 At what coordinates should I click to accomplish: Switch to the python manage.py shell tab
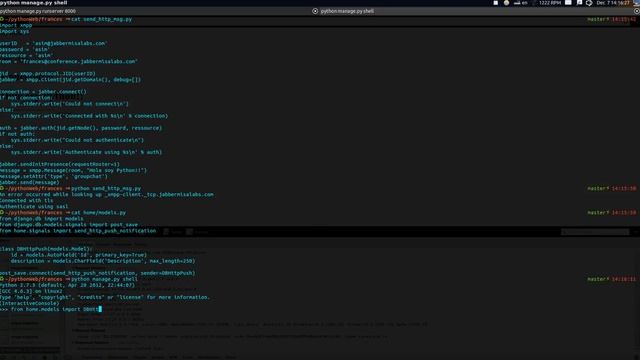click(x=347, y=11)
